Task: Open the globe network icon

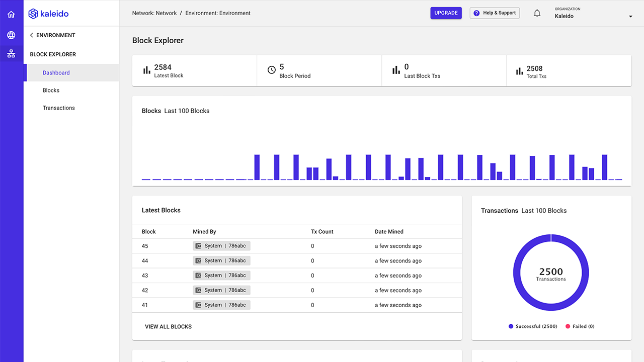Action: tap(11, 35)
